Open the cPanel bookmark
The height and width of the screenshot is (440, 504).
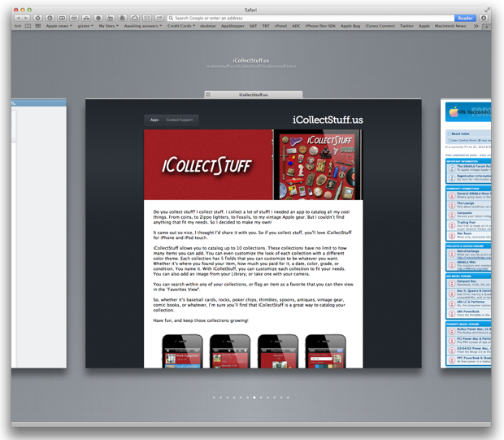pos(280,26)
